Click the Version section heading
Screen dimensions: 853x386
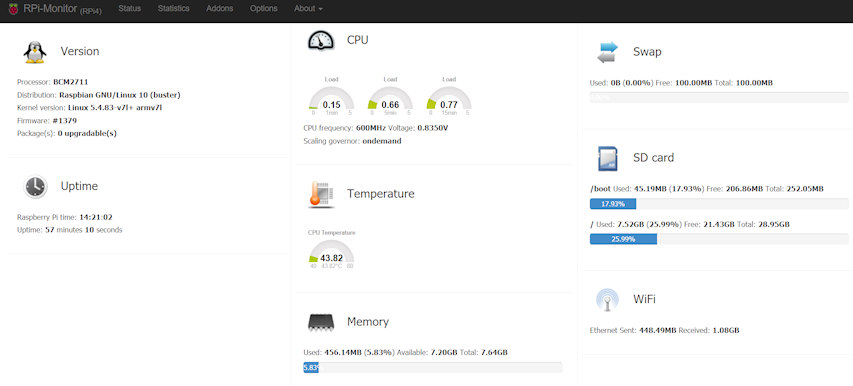point(80,52)
